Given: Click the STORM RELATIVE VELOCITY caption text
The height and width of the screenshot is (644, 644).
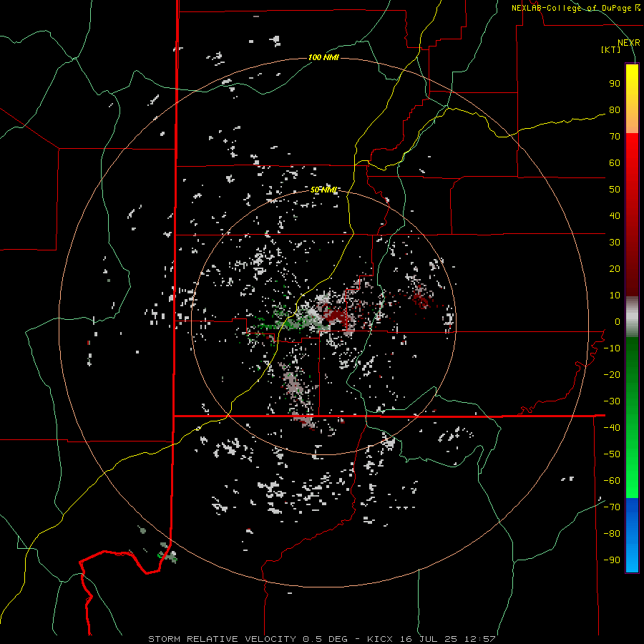Looking at the screenshot, I should coord(223,639).
